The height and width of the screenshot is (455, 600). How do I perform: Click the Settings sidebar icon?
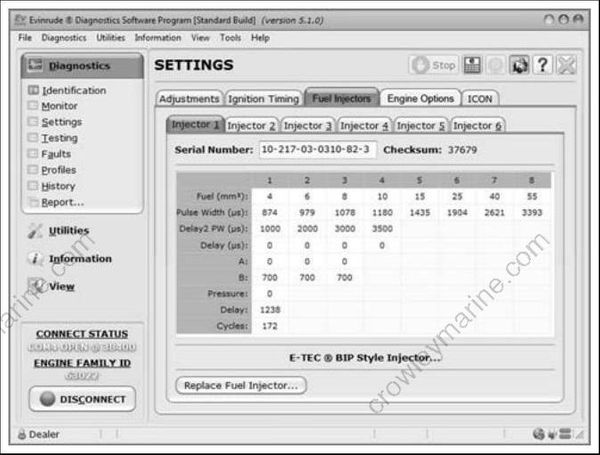tap(33, 121)
